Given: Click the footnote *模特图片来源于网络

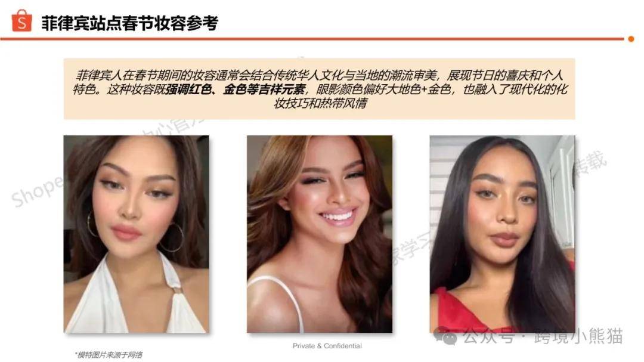Looking at the screenshot, I should click(109, 355).
